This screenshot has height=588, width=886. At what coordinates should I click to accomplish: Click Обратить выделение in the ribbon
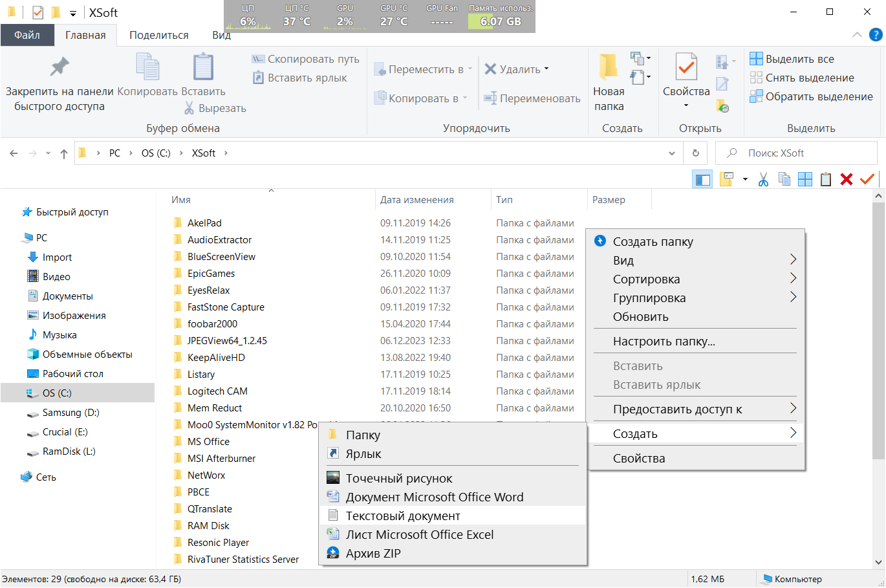coord(811,96)
